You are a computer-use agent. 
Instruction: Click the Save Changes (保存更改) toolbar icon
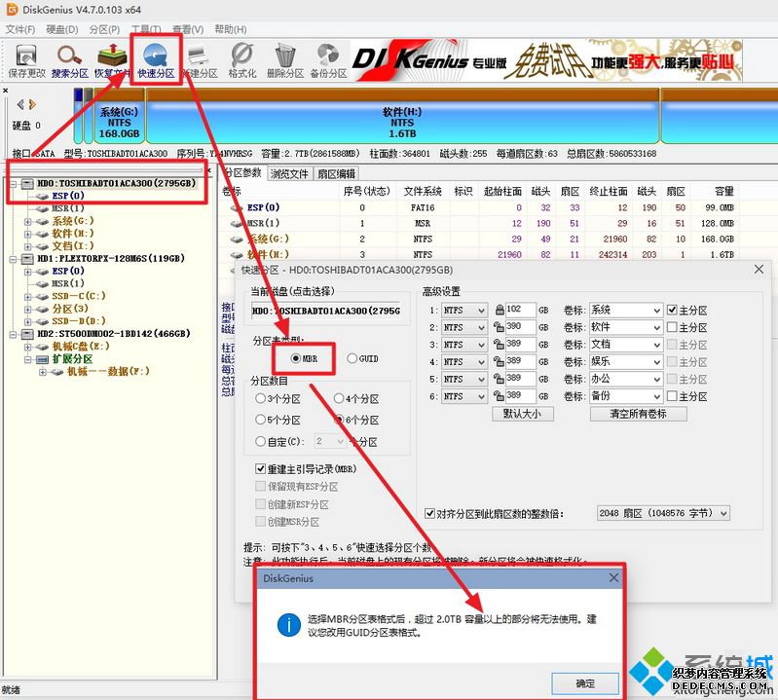click(26, 60)
